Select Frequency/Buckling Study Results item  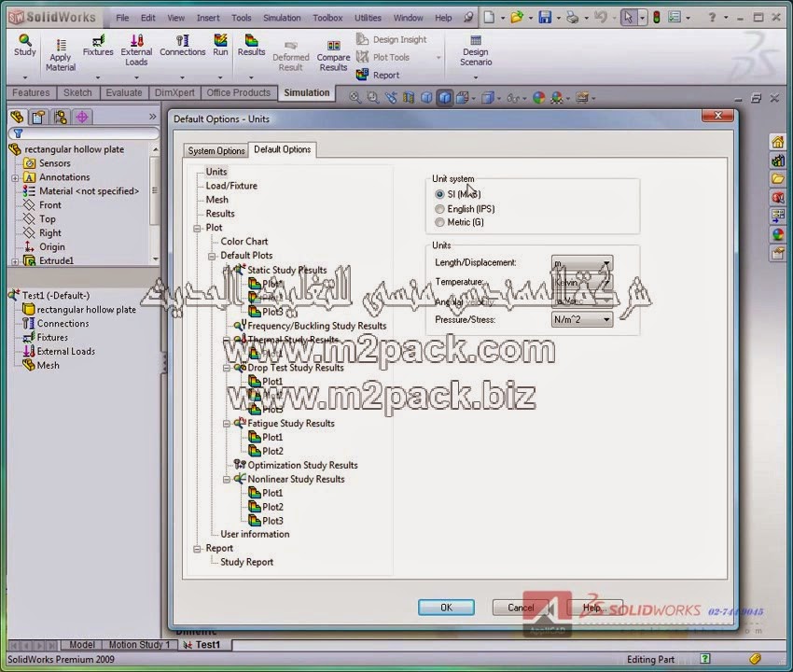point(316,326)
